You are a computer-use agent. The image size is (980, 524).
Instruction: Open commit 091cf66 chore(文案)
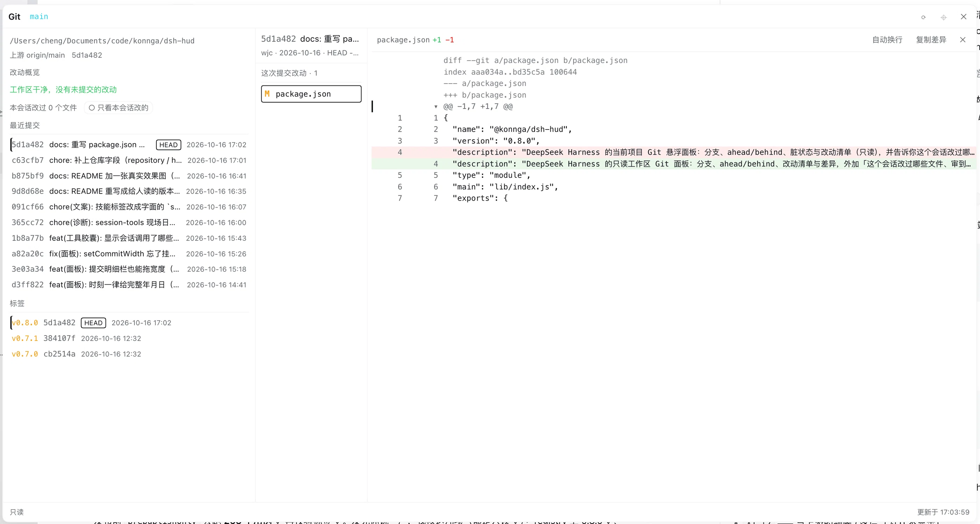pyautogui.click(x=129, y=207)
